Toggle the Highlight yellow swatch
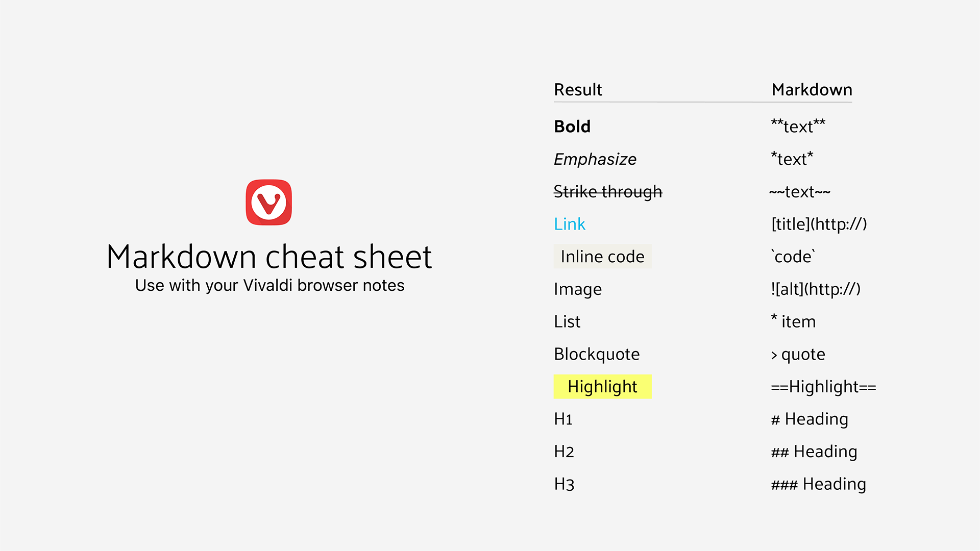Viewport: 980px width, 551px height. coord(600,386)
